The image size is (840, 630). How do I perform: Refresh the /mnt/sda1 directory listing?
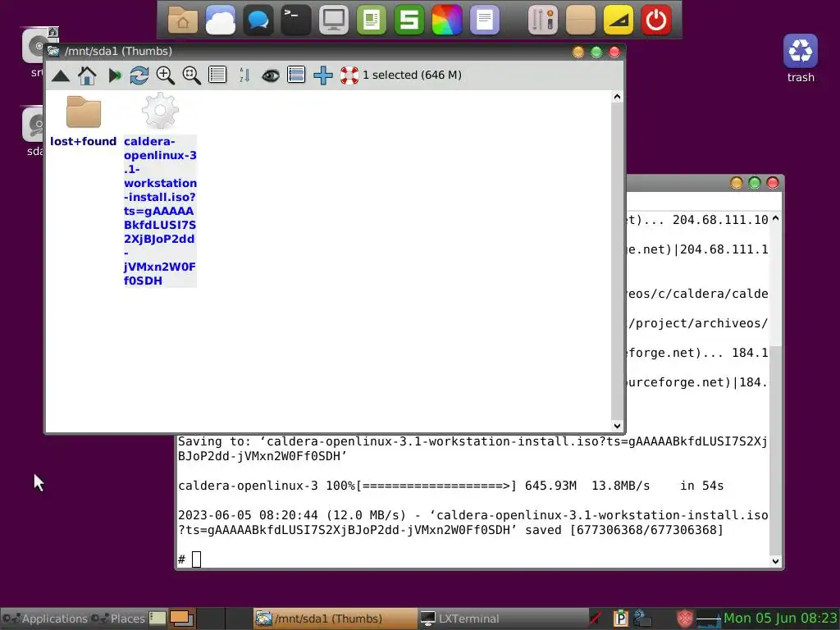coord(139,75)
